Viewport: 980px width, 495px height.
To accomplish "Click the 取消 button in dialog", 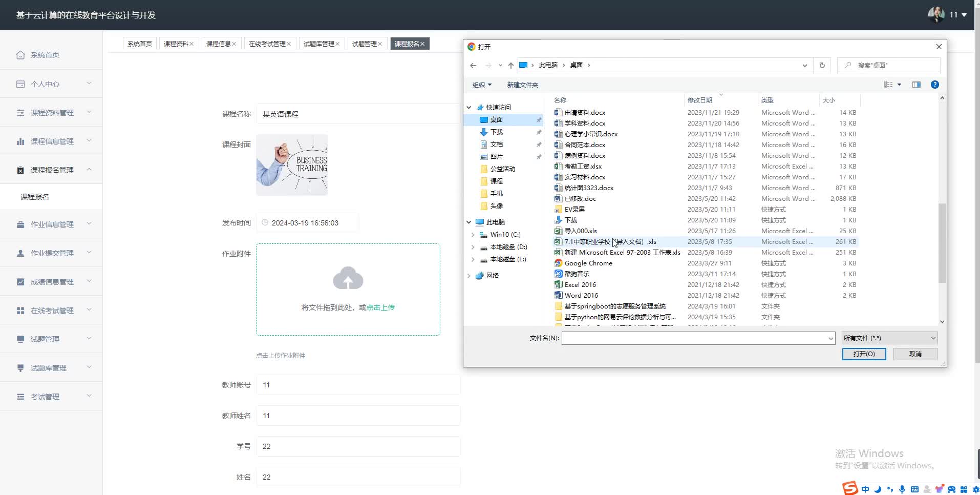I will 915,354.
